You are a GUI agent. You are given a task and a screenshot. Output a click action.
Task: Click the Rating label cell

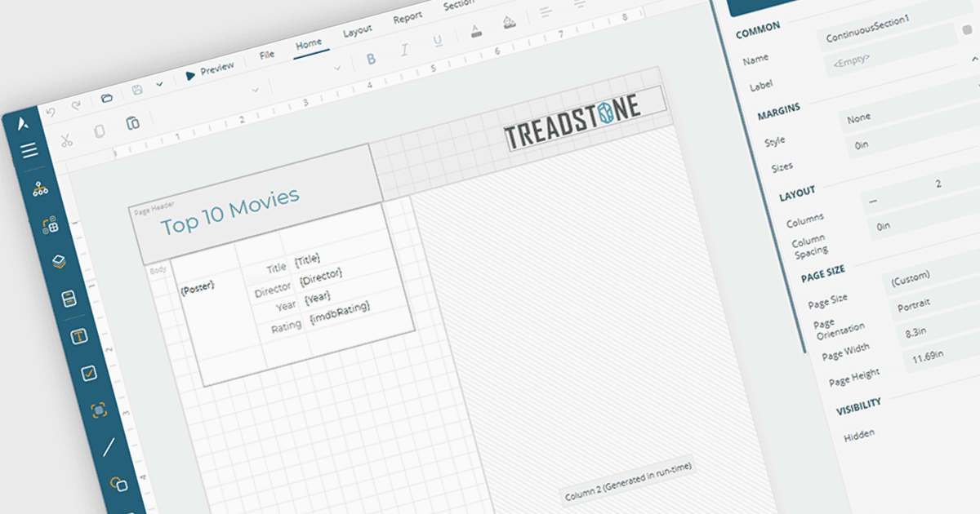point(287,327)
